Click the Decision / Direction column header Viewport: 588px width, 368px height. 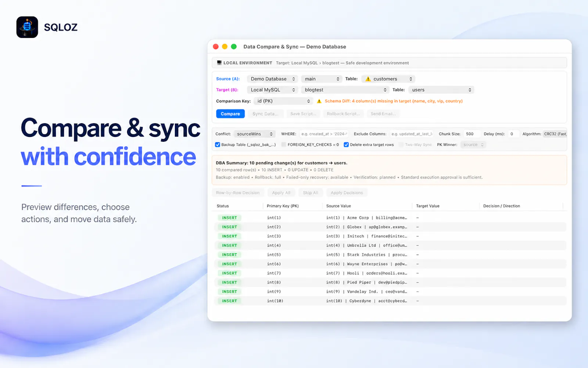[x=501, y=206]
